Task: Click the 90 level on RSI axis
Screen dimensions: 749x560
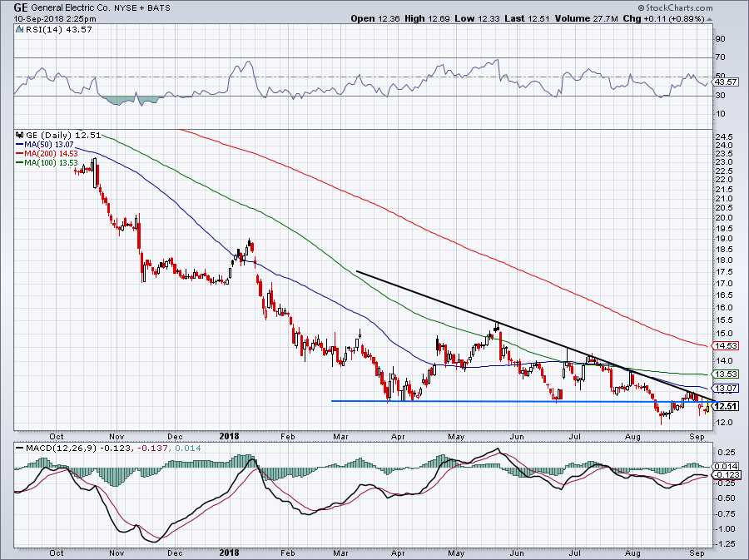Action: pos(720,38)
